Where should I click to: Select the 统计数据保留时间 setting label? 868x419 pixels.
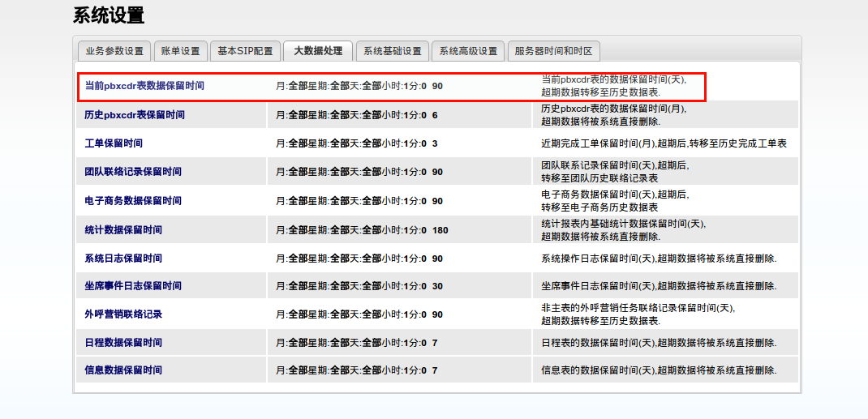pos(123,230)
